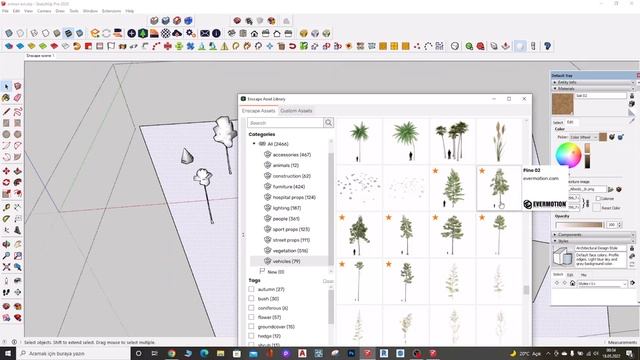Toggle the groundcover tag checkbox

[x=251, y=327]
